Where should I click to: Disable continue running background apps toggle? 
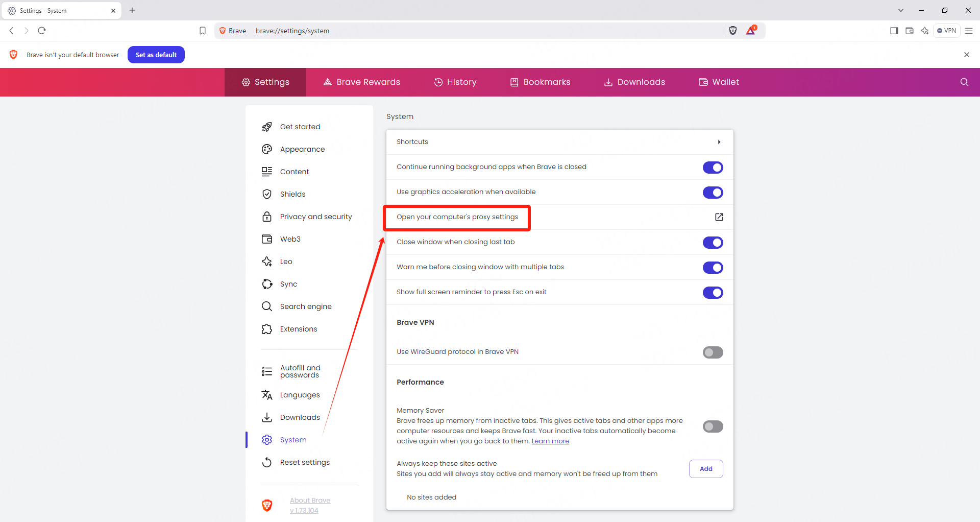pos(713,168)
